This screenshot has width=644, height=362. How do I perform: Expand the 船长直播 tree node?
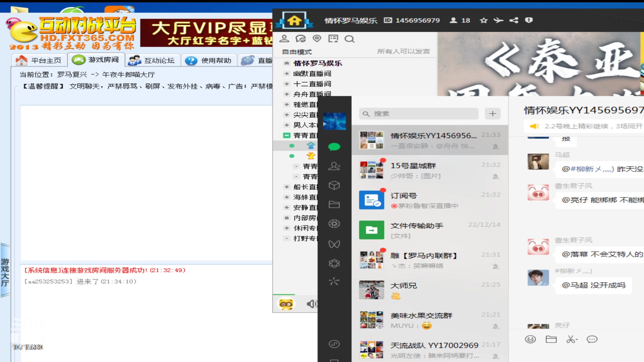[x=286, y=187]
